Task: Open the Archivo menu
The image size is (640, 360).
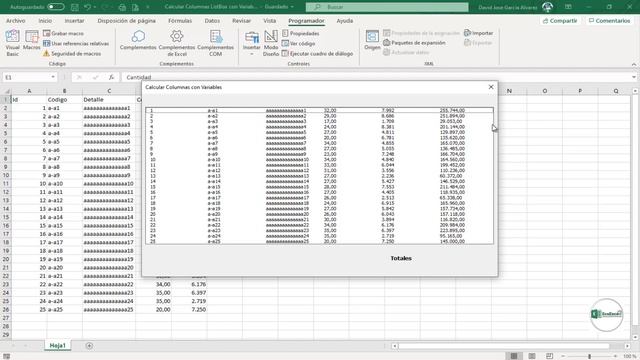Action: click(x=16, y=21)
